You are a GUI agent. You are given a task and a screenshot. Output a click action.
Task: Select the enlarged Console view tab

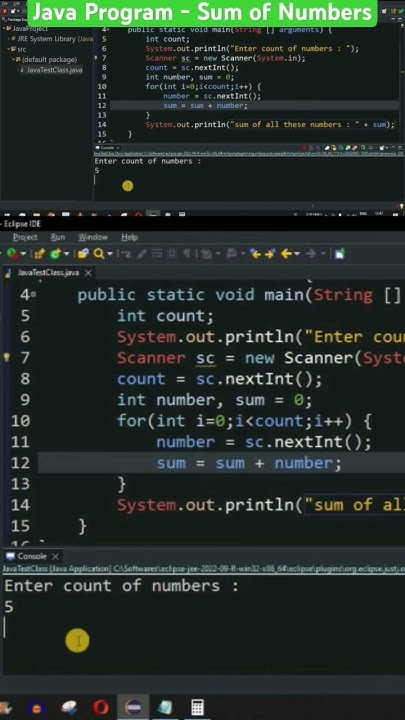pos(32,557)
